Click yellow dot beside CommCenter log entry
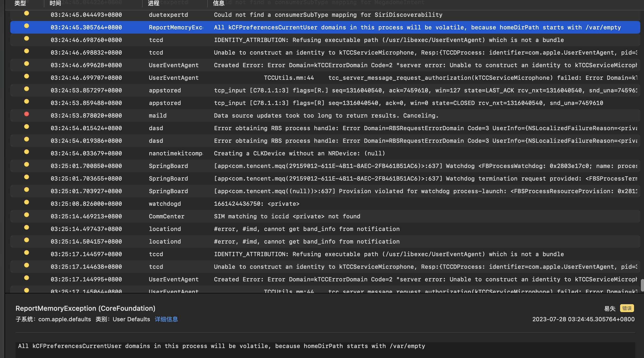Image resolution: width=644 pixels, height=358 pixels. click(x=27, y=215)
